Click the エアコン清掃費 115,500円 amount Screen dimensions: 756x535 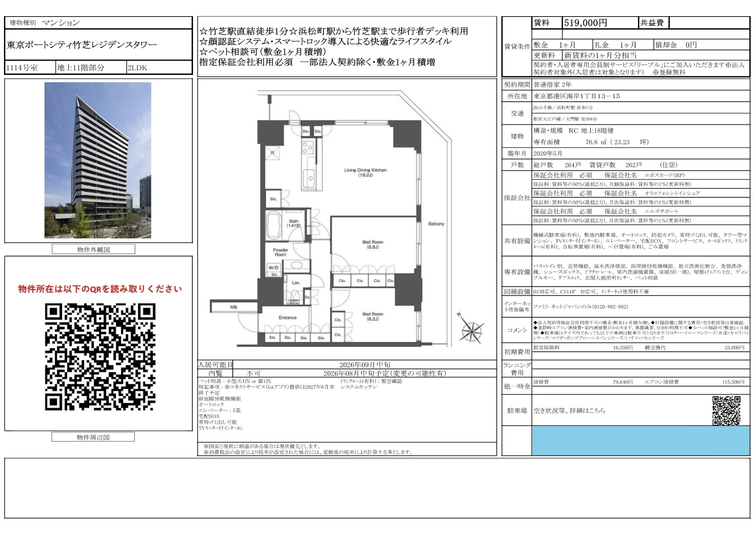click(733, 382)
